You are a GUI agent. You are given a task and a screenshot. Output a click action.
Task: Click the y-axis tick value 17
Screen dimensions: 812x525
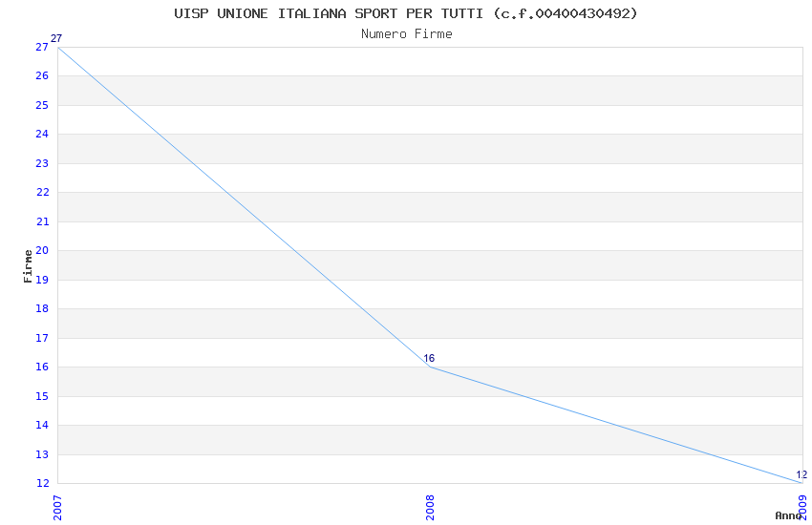(x=42, y=338)
